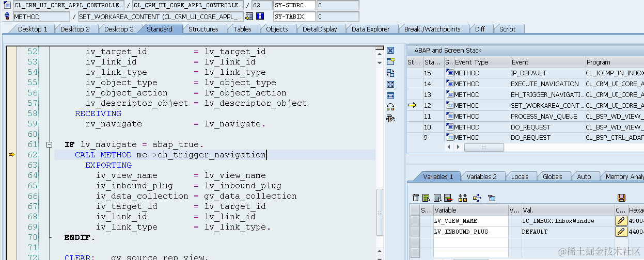Open tool services headset icon
The image size is (644, 260).
pos(390,107)
